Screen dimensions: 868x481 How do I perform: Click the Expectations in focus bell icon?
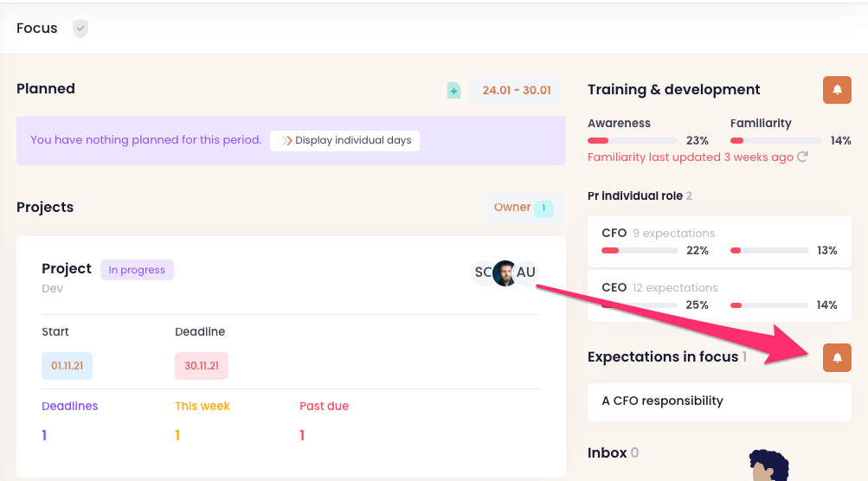click(x=837, y=357)
